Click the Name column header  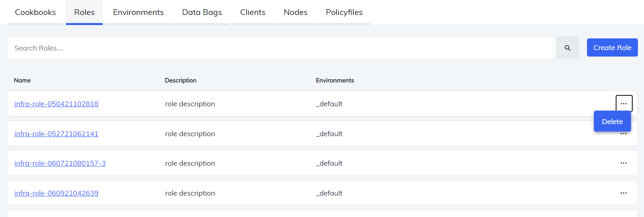22,80
